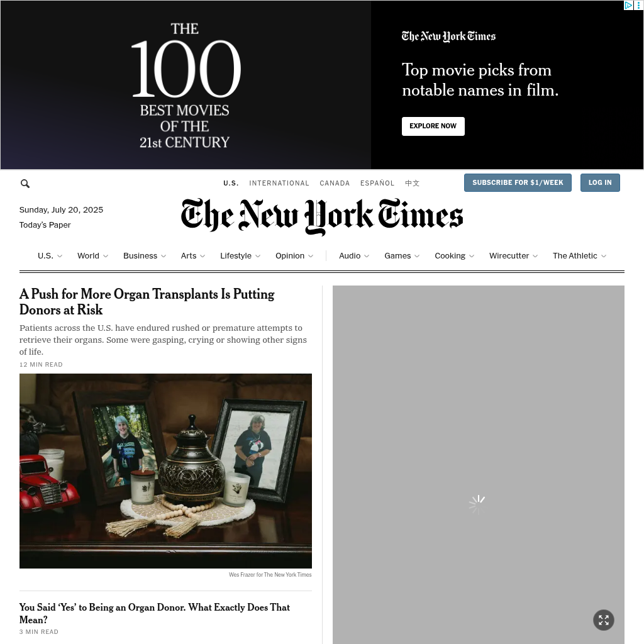Click The New York Times masthead logo
Image resolution: width=644 pixels, height=644 pixels.
322,216
